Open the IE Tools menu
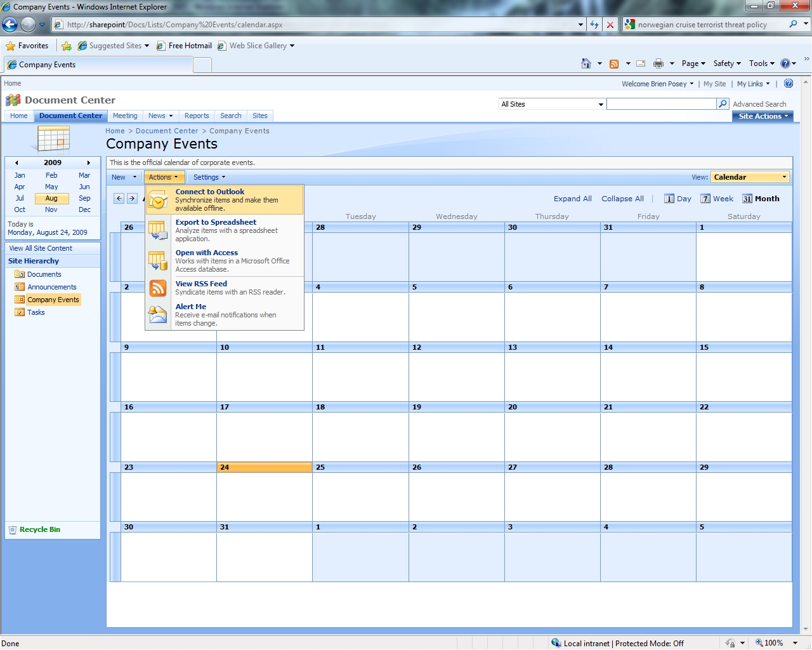The image size is (812, 650). click(762, 63)
